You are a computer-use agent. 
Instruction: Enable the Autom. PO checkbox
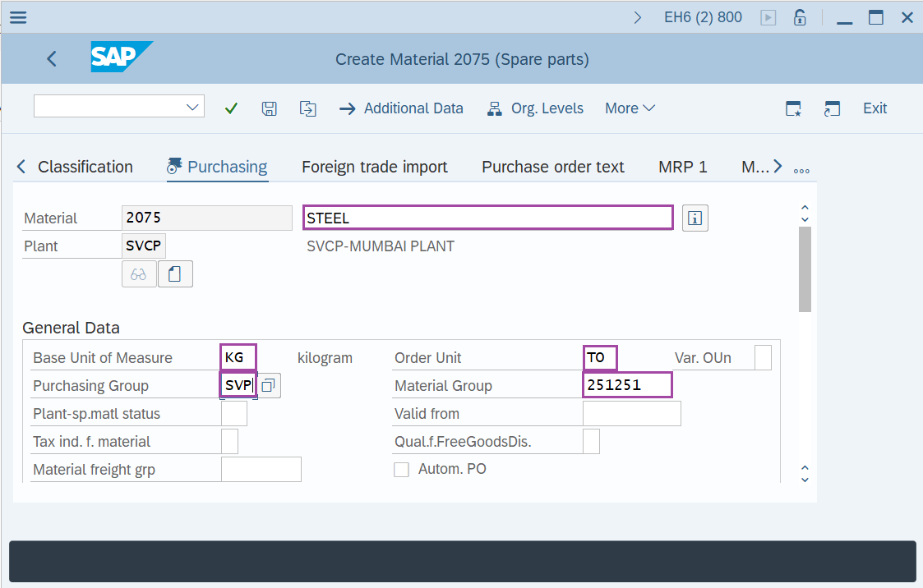coord(401,470)
